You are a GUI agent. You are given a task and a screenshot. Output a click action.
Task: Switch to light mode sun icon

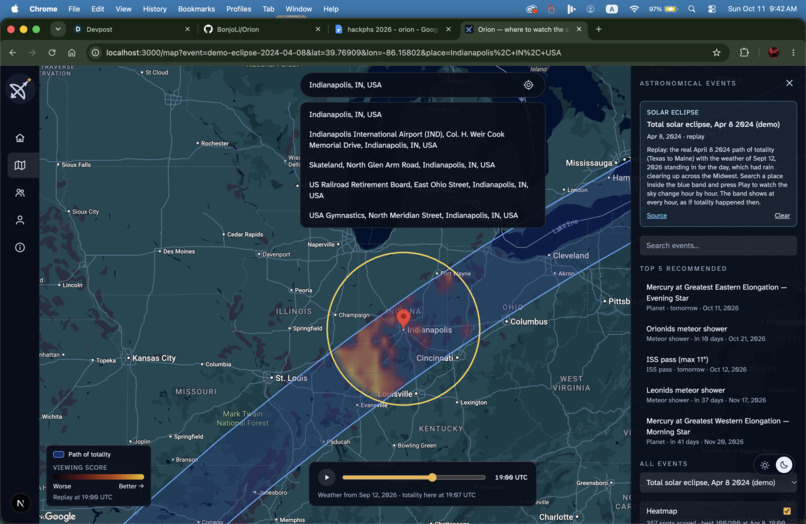tap(765, 465)
